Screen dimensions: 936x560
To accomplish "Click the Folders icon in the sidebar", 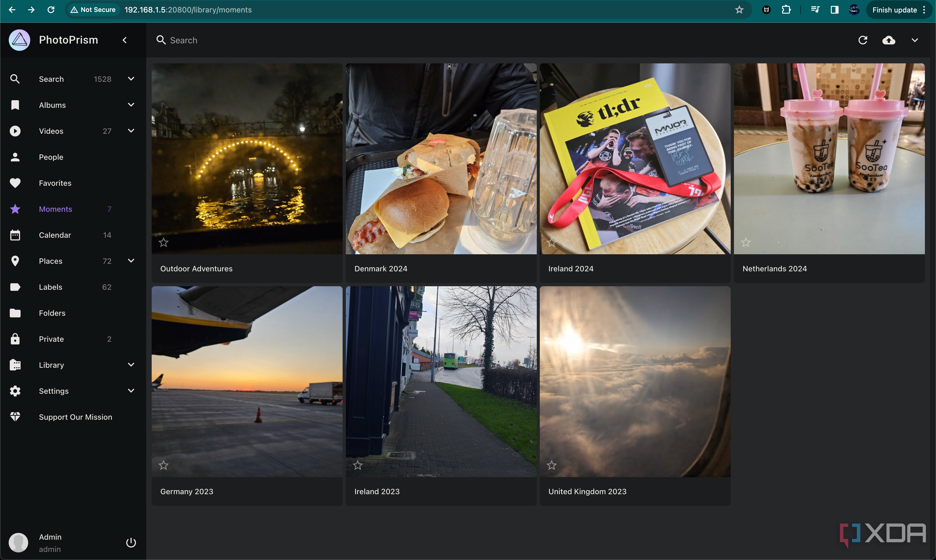I will point(15,313).
